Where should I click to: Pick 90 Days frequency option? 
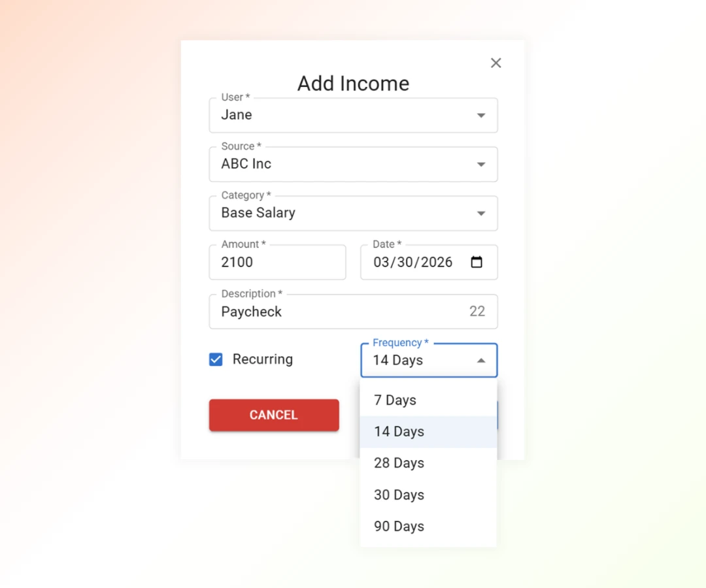[428, 527]
